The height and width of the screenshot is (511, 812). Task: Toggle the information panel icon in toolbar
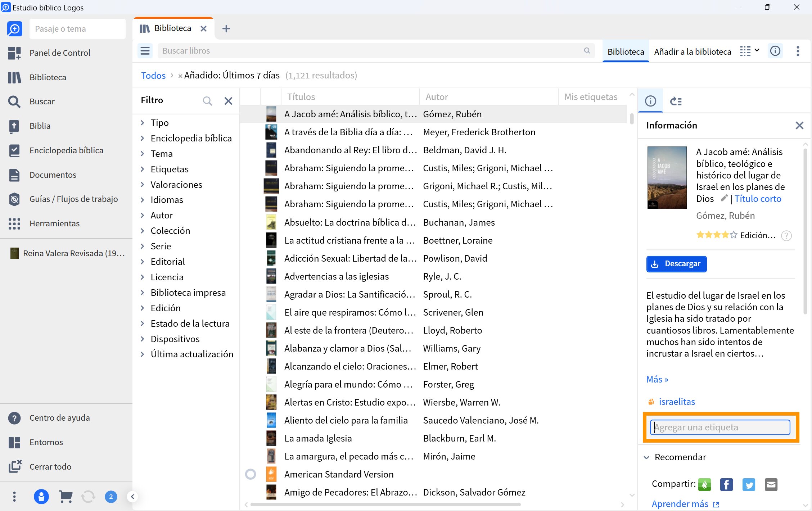(775, 51)
